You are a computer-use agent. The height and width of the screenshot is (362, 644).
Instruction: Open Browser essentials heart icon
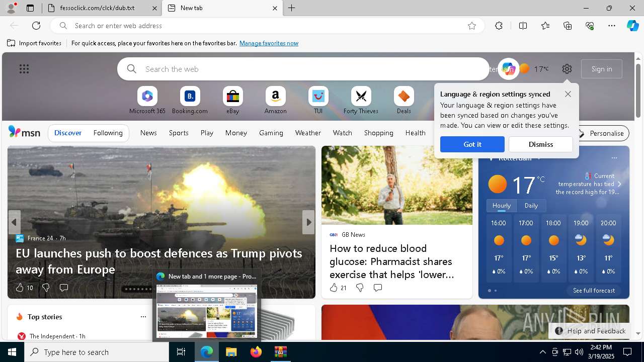tap(590, 26)
